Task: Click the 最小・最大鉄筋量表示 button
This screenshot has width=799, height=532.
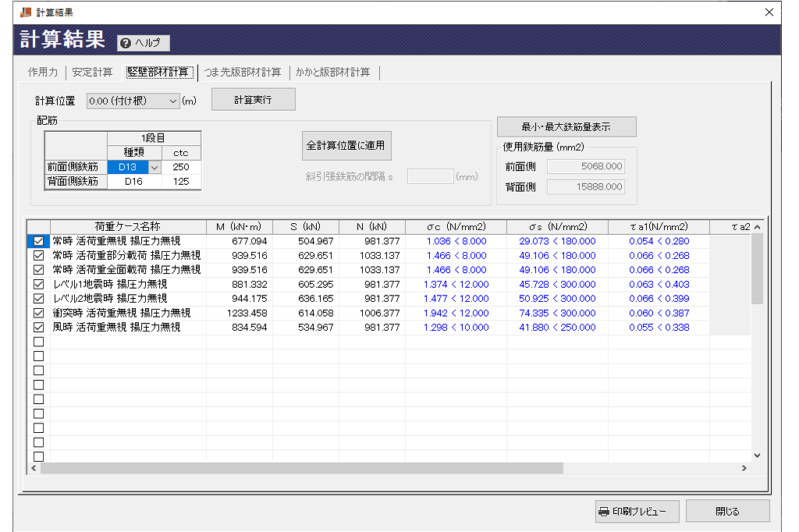Action: tap(566, 127)
